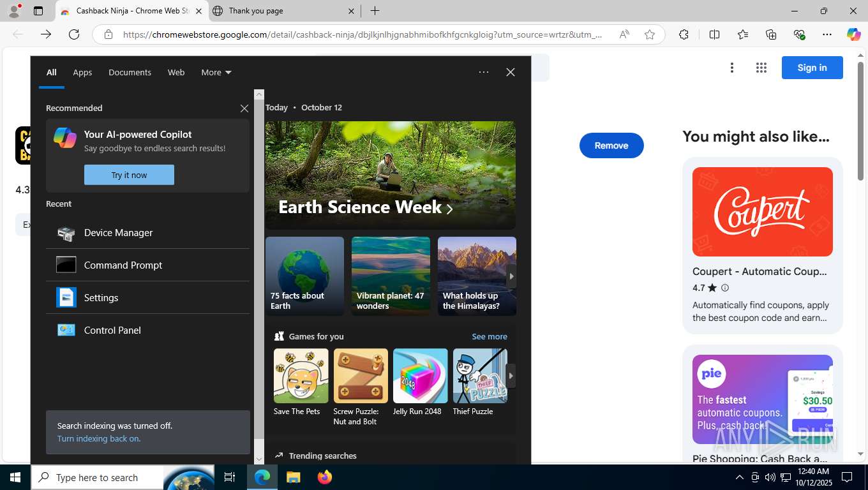Viewport: 868px width, 490px height.
Task: Toggle Edge split screen icon
Action: point(714,34)
